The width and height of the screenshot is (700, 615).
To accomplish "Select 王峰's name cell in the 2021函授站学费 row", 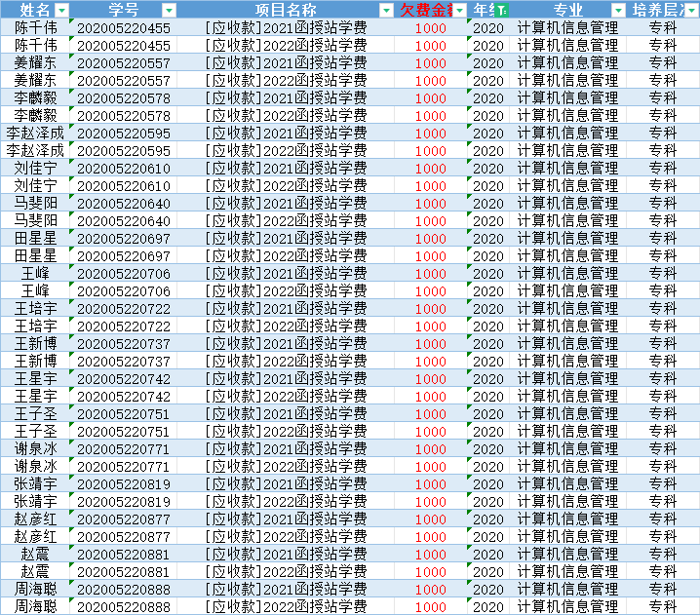I will (36, 274).
